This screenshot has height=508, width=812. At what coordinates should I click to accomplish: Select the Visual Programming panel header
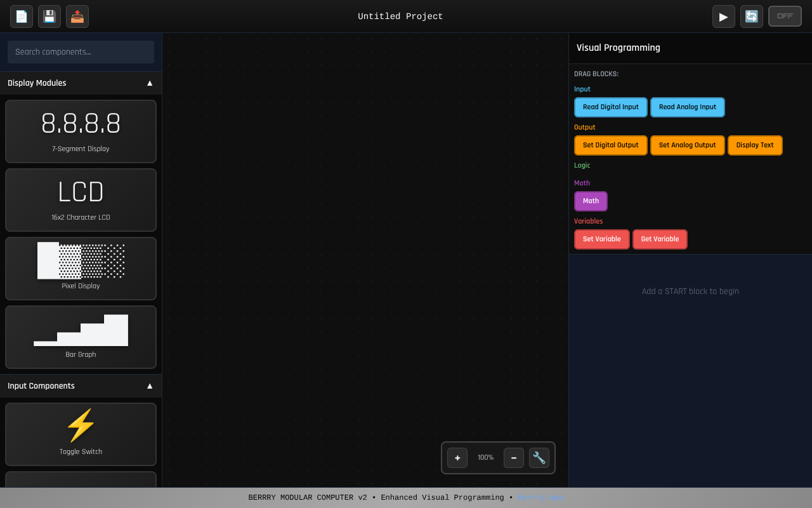coord(618,47)
